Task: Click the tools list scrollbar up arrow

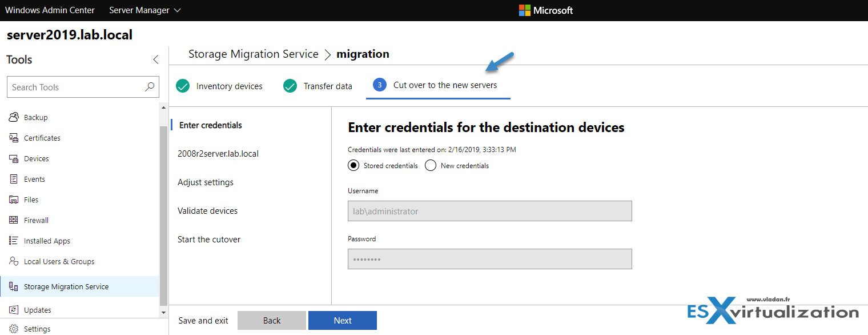Action: click(164, 107)
